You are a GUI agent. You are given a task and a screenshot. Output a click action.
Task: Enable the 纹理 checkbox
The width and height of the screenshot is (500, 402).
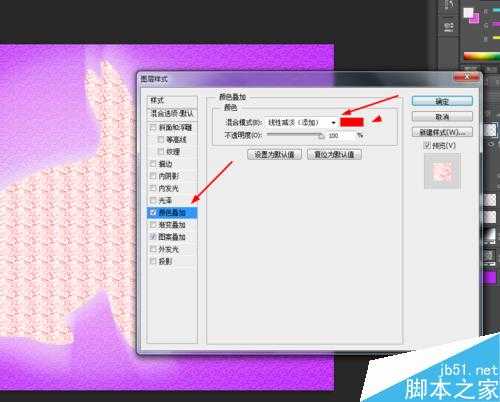coord(161,152)
